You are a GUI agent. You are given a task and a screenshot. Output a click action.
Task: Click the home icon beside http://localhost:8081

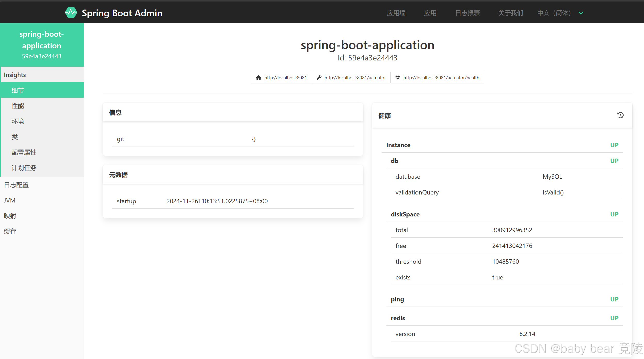tap(258, 77)
